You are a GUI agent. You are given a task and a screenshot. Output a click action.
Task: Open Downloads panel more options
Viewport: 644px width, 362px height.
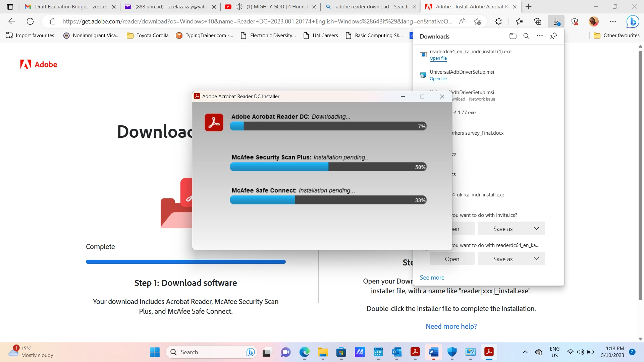pyautogui.click(x=540, y=36)
